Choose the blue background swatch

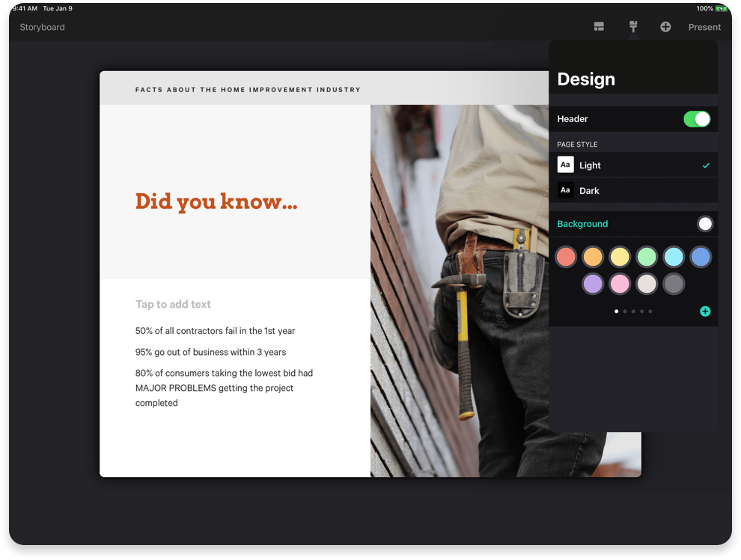(x=701, y=257)
